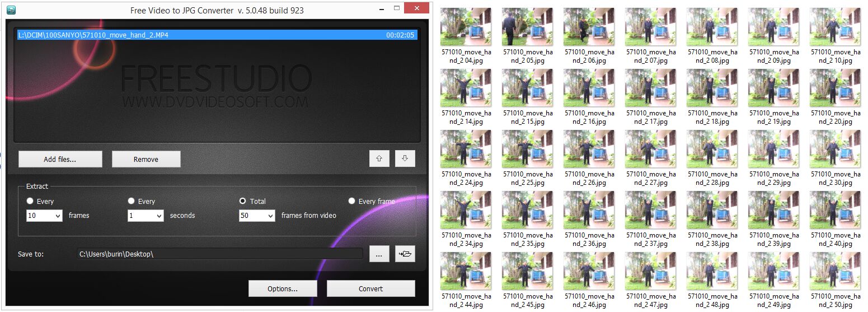Screen dimensions: 868x312
Task: Click the move file up arrow icon
Action: pyautogui.click(x=379, y=159)
